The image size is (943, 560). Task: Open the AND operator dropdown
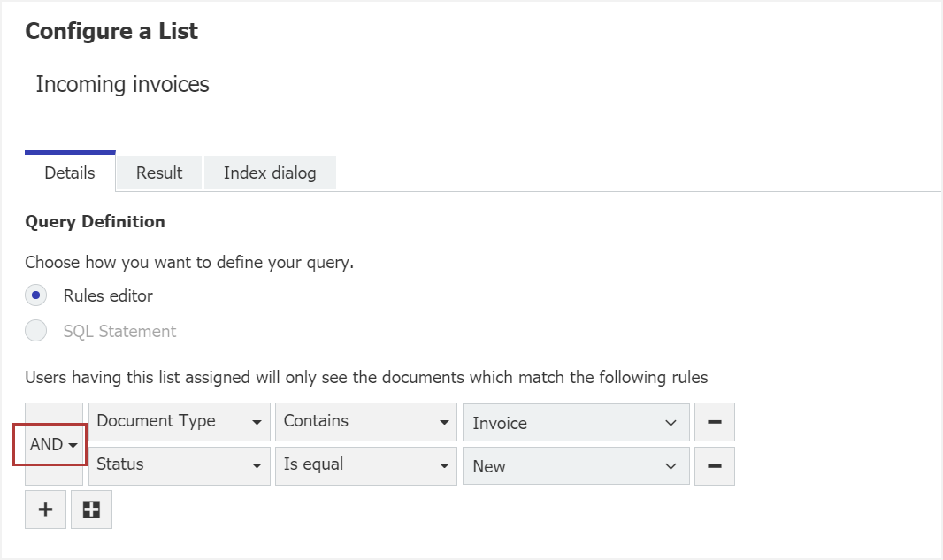(x=53, y=445)
